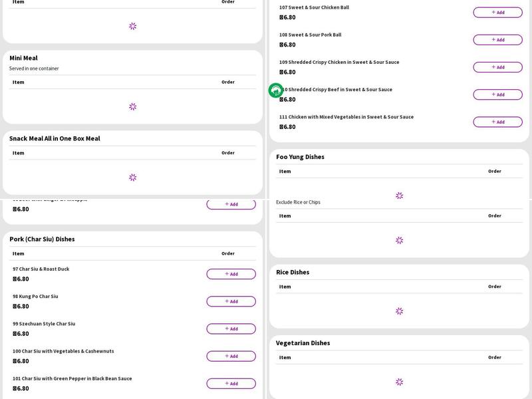
Task: Click the Vegetarian Dishes loading spinner
Action: [x=399, y=382]
